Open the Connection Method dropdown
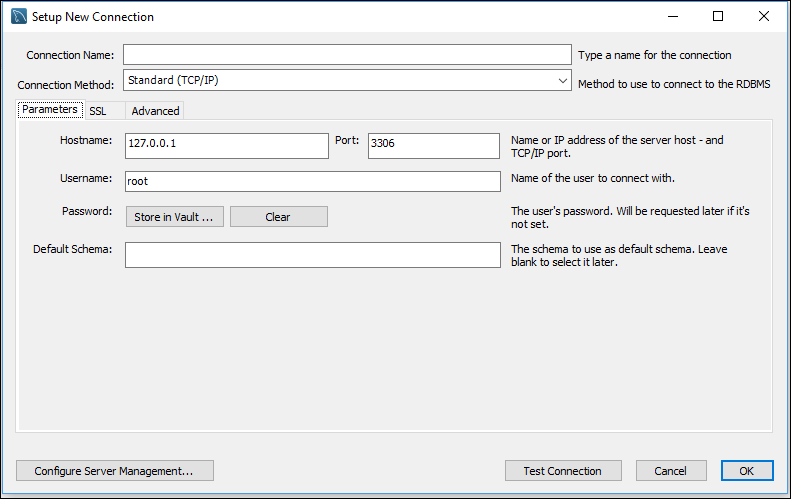This screenshot has width=791, height=499. 347,80
